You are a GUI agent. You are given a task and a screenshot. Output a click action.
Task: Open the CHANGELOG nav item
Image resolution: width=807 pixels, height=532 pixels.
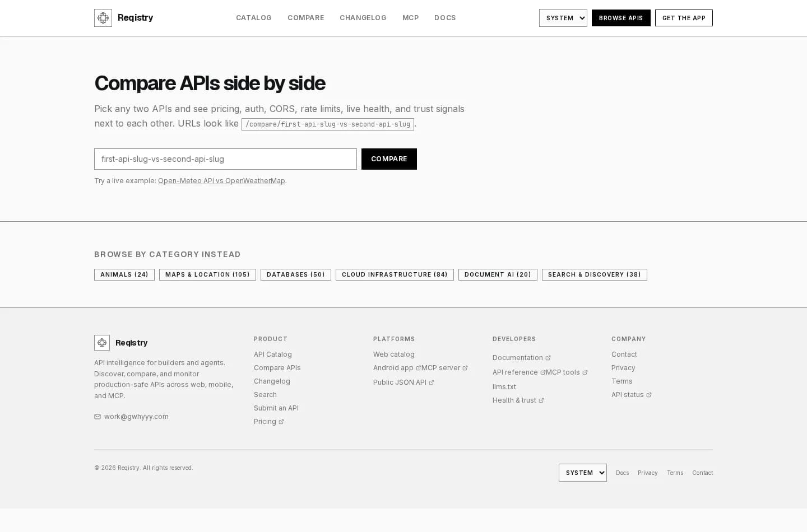pyautogui.click(x=363, y=18)
